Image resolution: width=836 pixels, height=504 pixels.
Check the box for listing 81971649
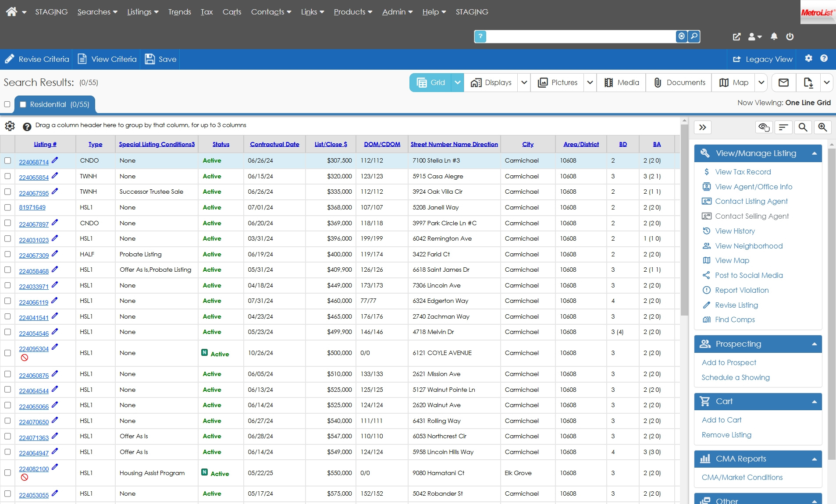7,207
